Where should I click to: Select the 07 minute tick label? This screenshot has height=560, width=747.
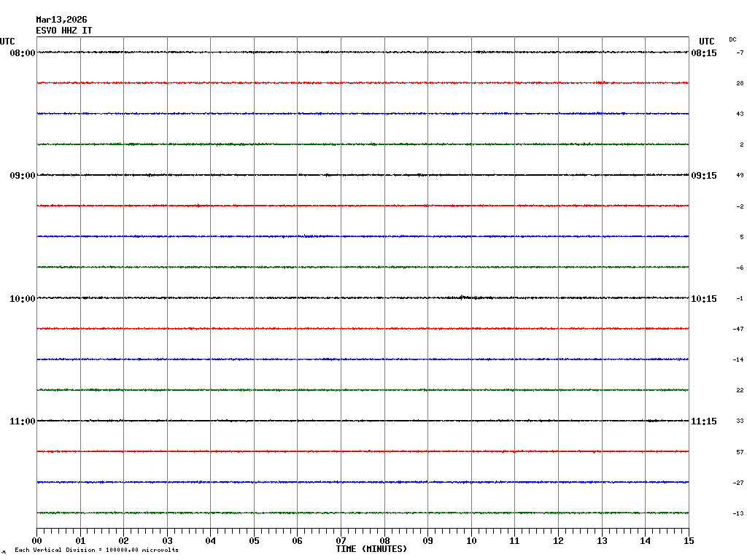[341, 541]
